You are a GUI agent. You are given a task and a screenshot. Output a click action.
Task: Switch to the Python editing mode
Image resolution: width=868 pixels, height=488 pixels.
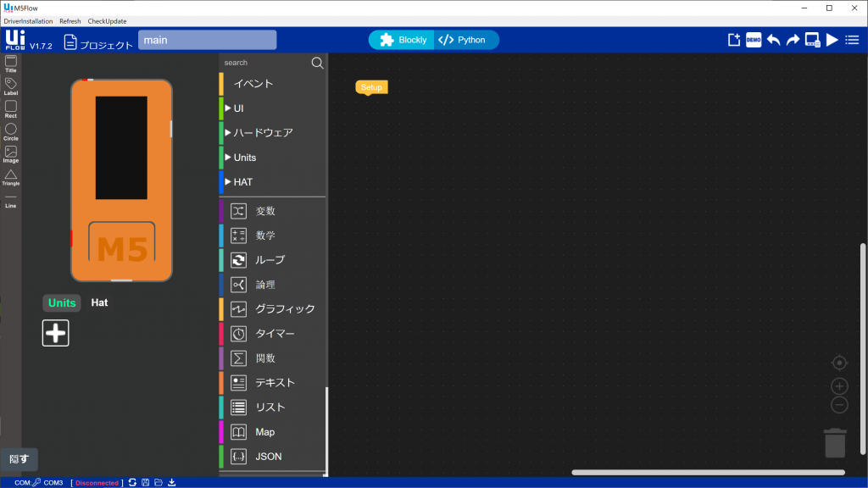coord(465,39)
